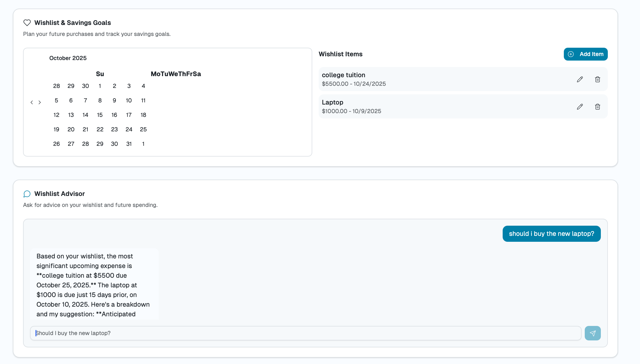Choose October 31 on the calendar

pyautogui.click(x=129, y=144)
